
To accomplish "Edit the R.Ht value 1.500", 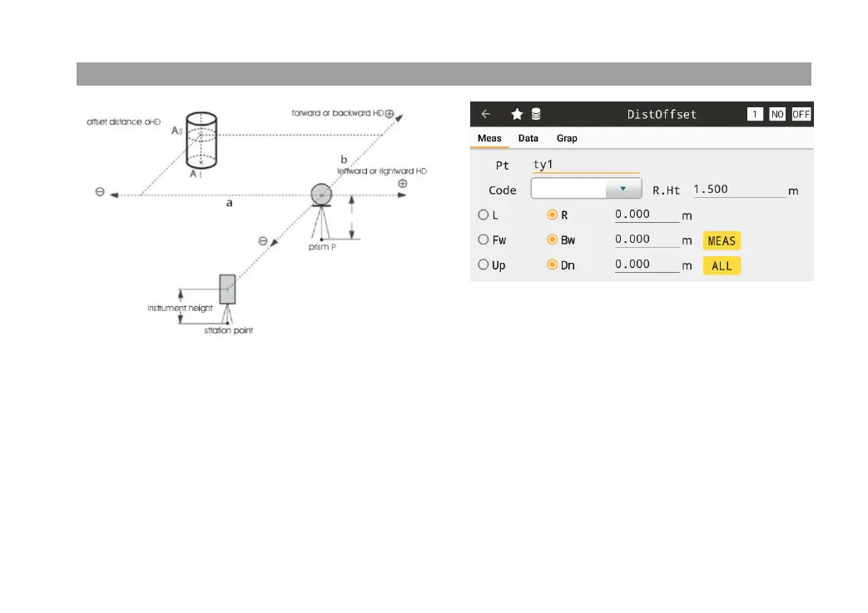I will coord(739,190).
